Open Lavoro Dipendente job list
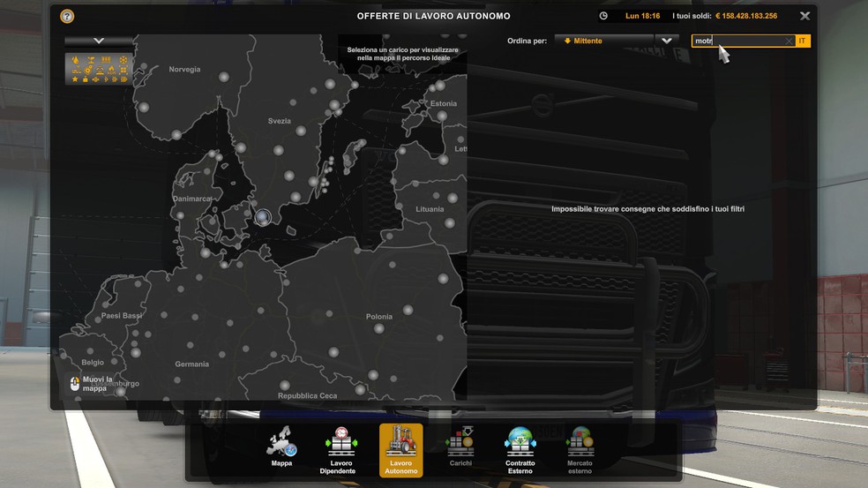868x488 pixels. pyautogui.click(x=340, y=443)
